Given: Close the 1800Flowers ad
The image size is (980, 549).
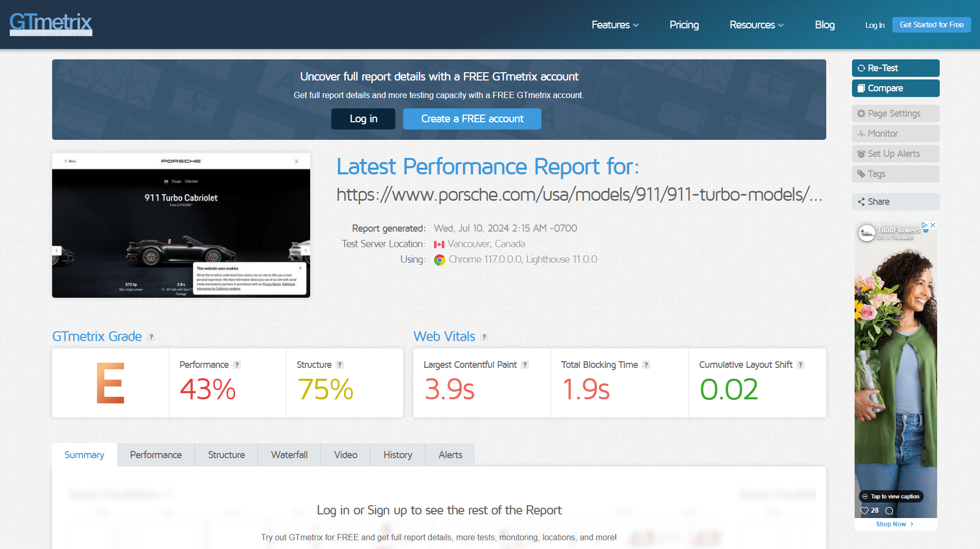Looking at the screenshot, I should [933, 225].
